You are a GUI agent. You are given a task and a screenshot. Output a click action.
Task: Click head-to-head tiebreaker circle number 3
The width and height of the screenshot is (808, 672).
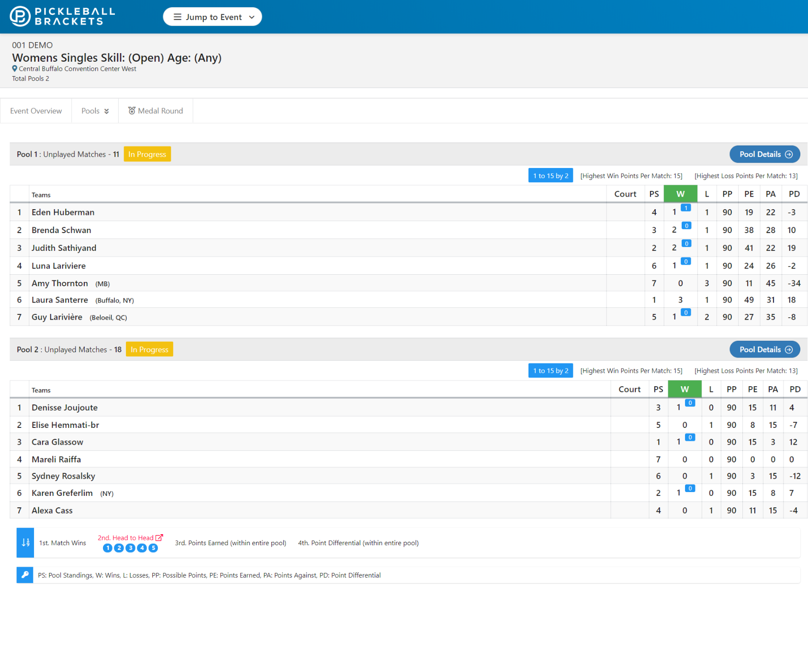130,548
